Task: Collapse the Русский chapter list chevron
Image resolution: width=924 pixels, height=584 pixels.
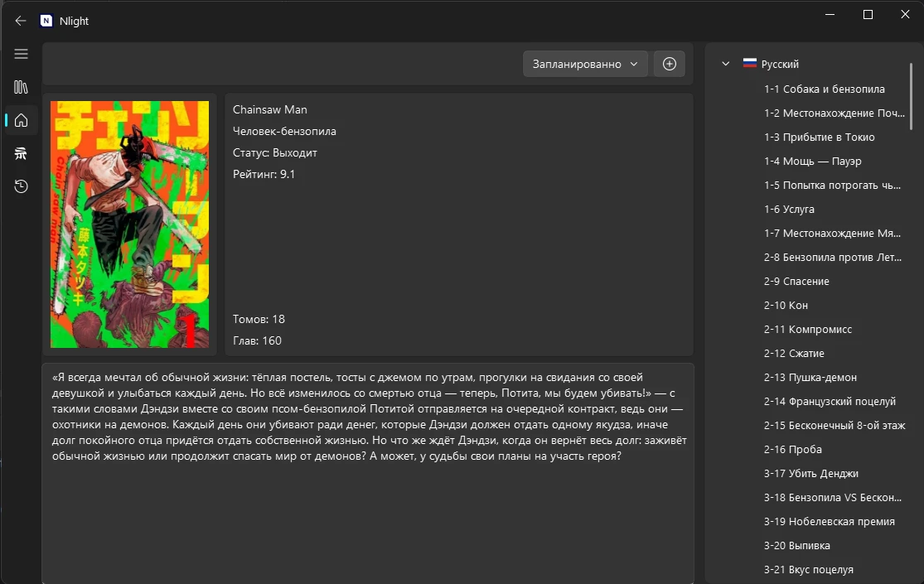Action: (726, 64)
